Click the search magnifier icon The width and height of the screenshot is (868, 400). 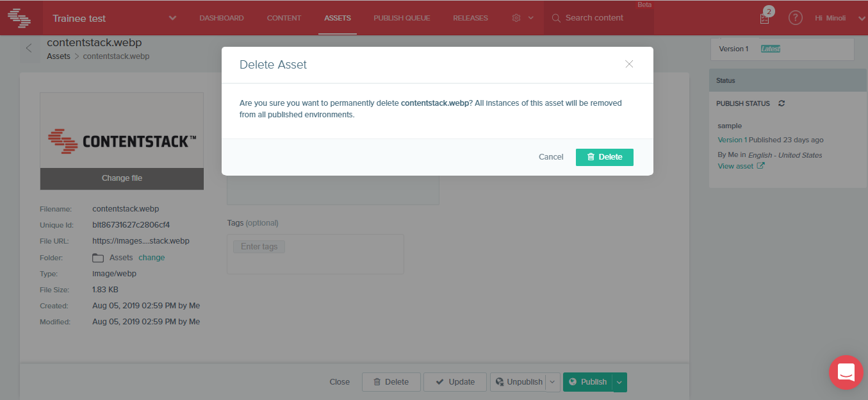tap(556, 18)
